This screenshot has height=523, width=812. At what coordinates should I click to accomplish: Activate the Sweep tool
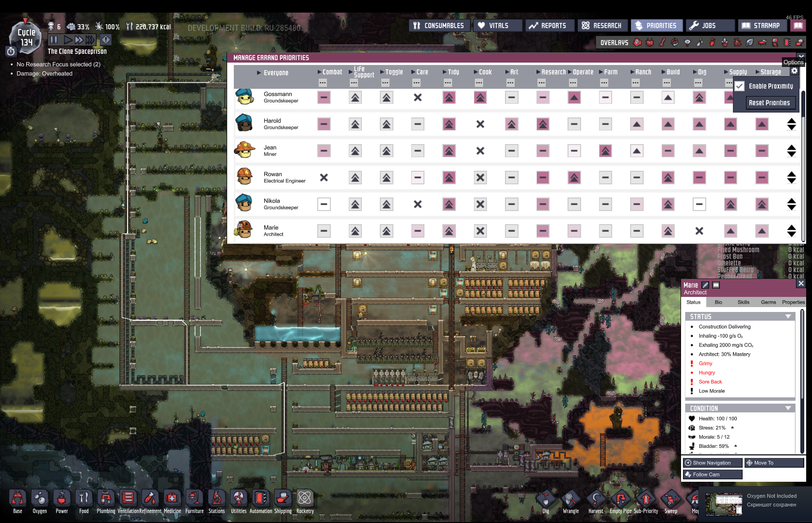coord(671,500)
